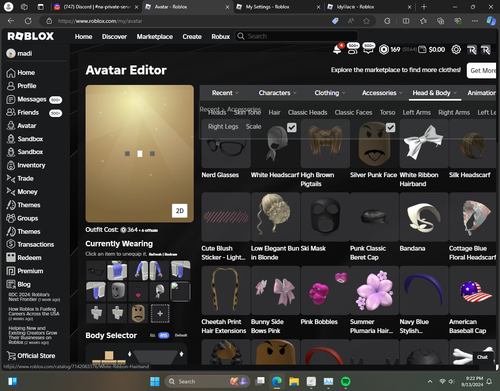Select the Classic Faces subcategory

point(353,113)
